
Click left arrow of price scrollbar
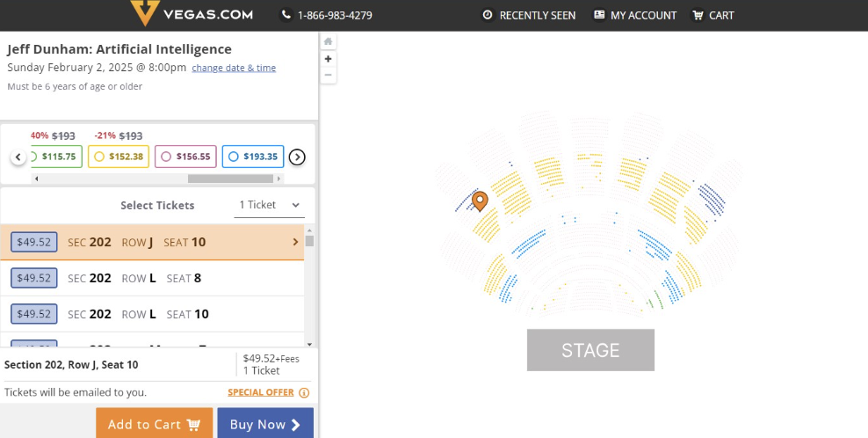point(37,179)
